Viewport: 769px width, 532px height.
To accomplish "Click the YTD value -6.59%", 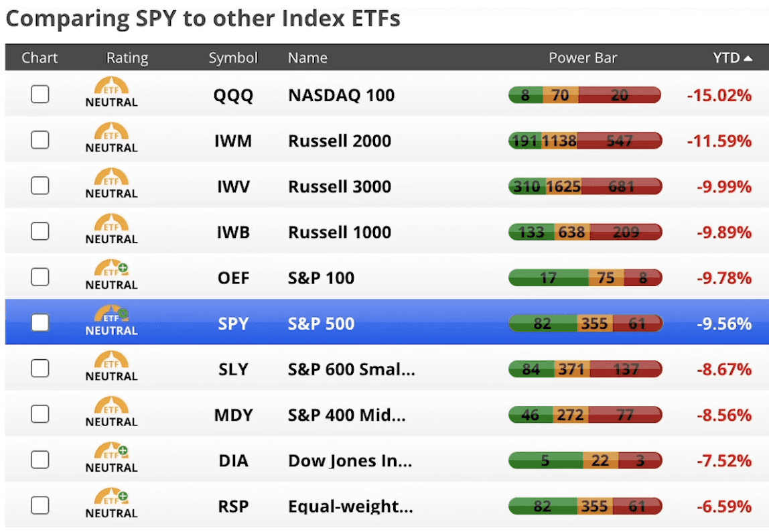I will (x=724, y=506).
